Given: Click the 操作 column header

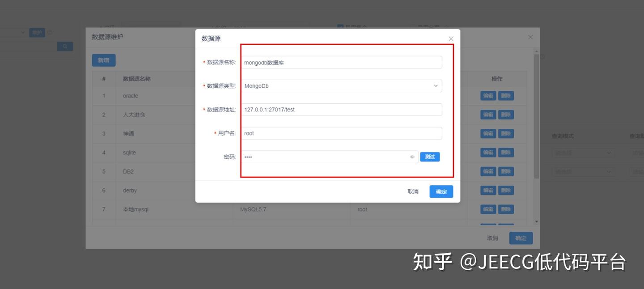Looking at the screenshot, I should point(497,79).
